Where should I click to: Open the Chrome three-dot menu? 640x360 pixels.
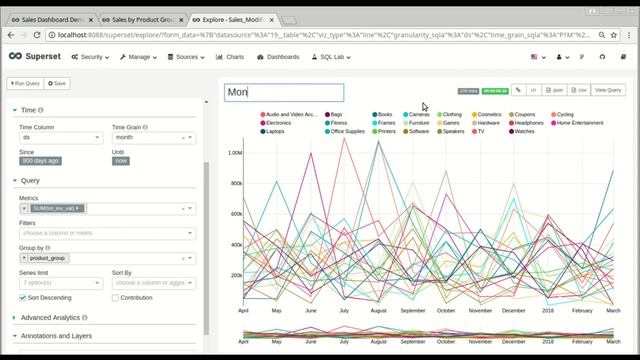pos(629,35)
